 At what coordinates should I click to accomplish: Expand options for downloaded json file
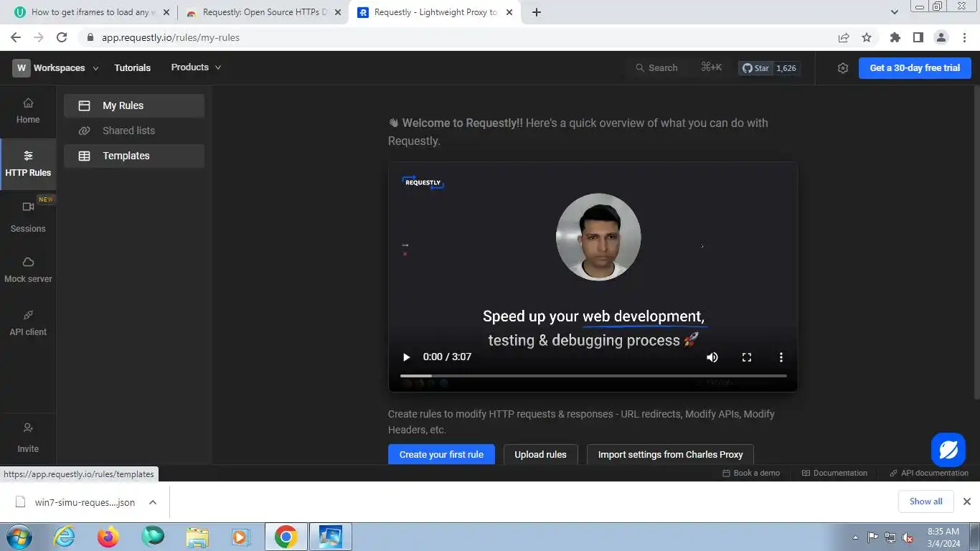153,502
